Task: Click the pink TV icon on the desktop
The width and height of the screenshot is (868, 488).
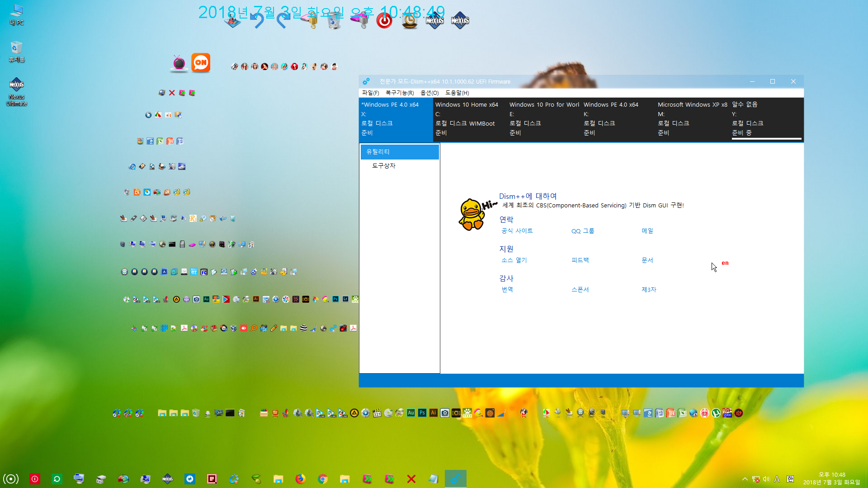Action: (x=179, y=63)
